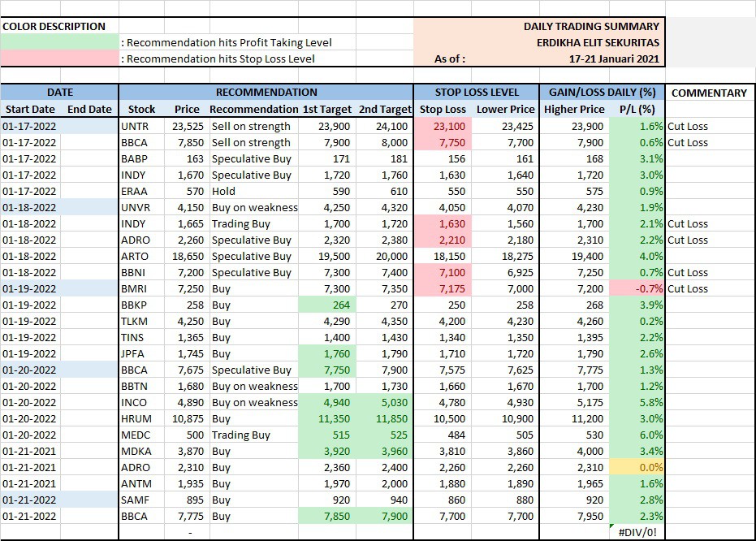Select the Trading Buy cell for MEDC
Viewport: 756px width, 541px height.
point(240,435)
